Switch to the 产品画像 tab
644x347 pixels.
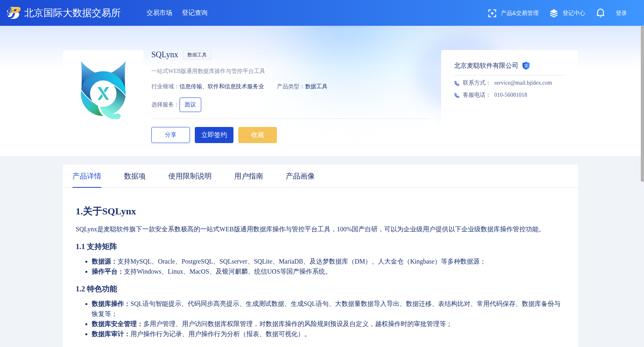click(300, 176)
